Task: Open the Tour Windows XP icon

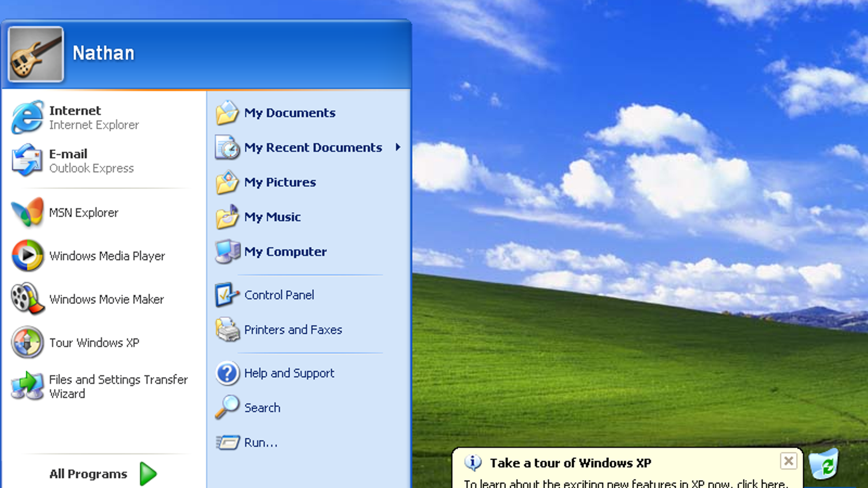Action: click(27, 342)
